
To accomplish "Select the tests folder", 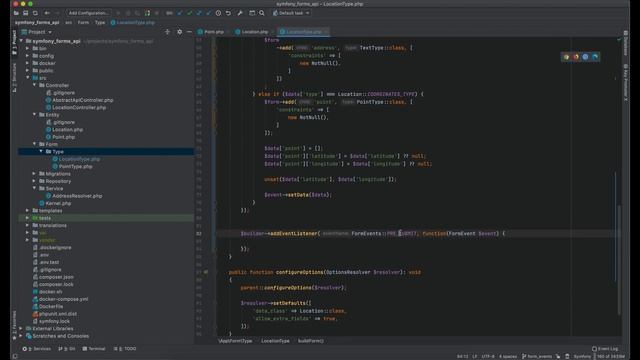I will 106,218.
